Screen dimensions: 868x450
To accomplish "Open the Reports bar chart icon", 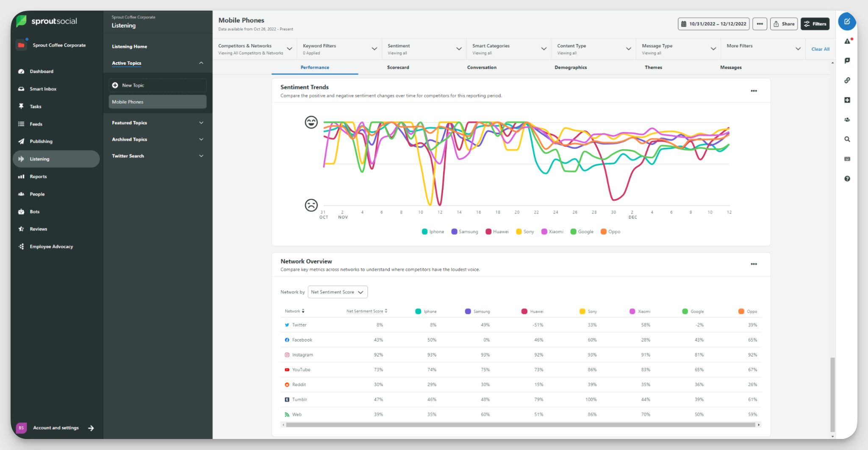I will tap(21, 177).
